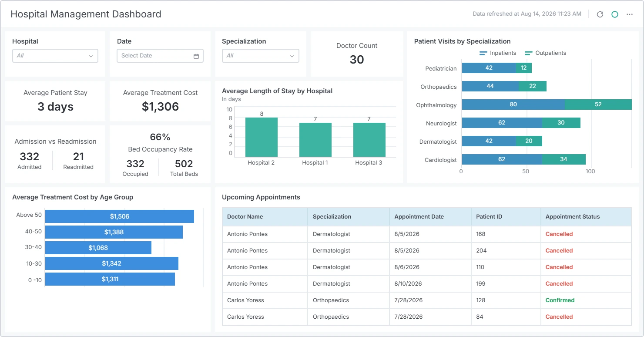Image resolution: width=644 pixels, height=337 pixels.
Task: Click appointment date 8/10/2026
Action: (408, 284)
